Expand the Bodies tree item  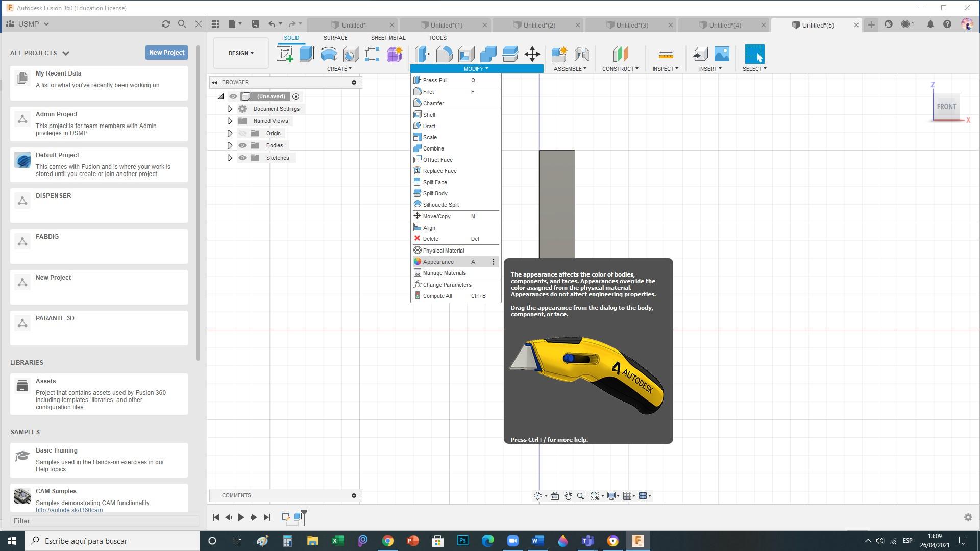point(230,145)
